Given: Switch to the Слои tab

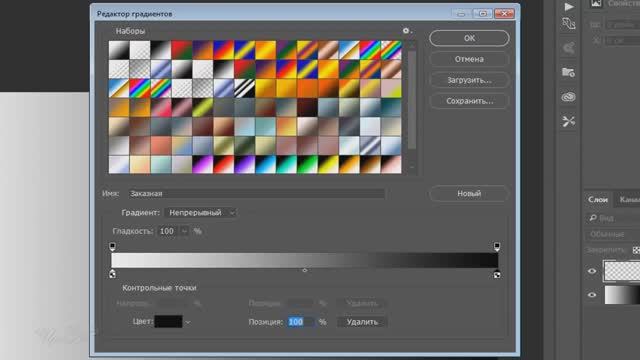Looking at the screenshot, I should tap(598, 200).
